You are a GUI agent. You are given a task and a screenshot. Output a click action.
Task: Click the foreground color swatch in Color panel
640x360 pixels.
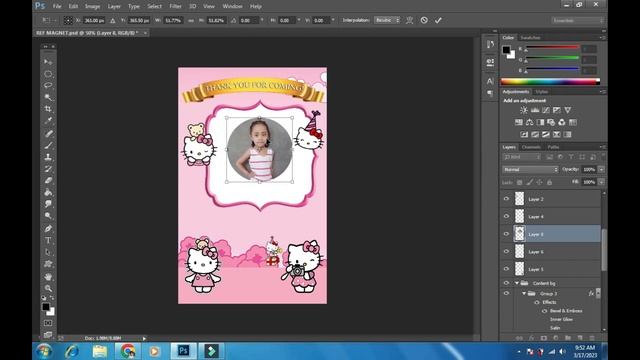[506, 50]
